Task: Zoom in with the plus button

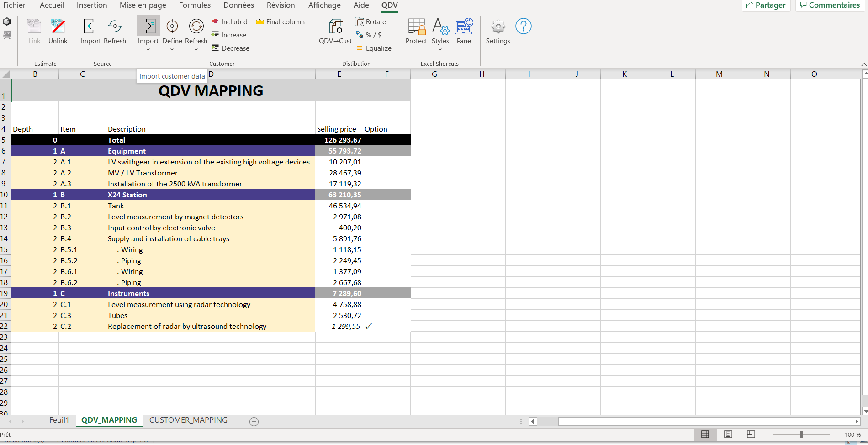Action: tap(835, 434)
